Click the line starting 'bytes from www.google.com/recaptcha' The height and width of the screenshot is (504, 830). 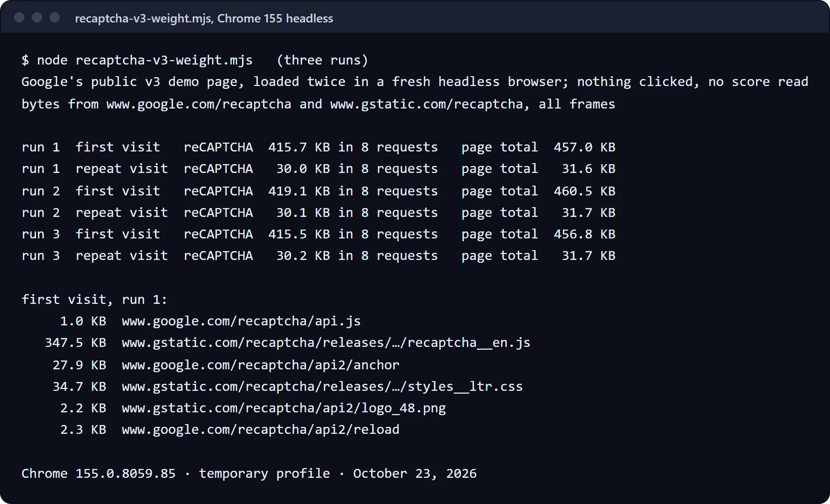click(318, 104)
